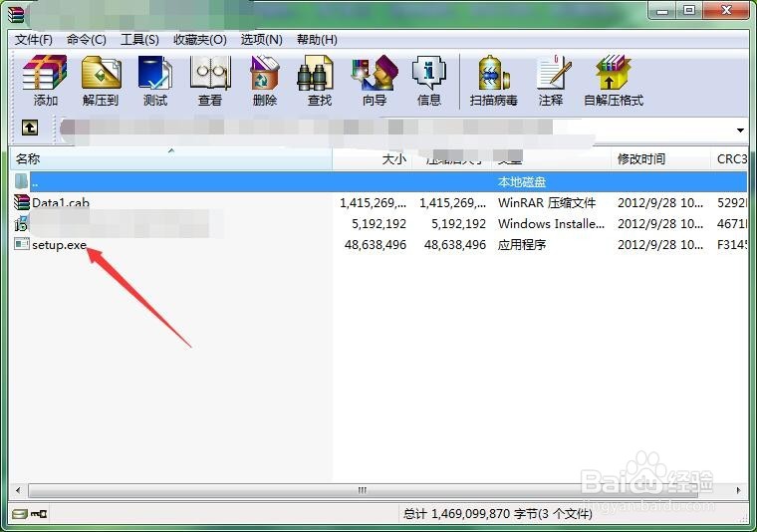Viewport: 757px width, 532px height.
Task: Click the Windows Installer package file icon
Action: click(x=21, y=223)
